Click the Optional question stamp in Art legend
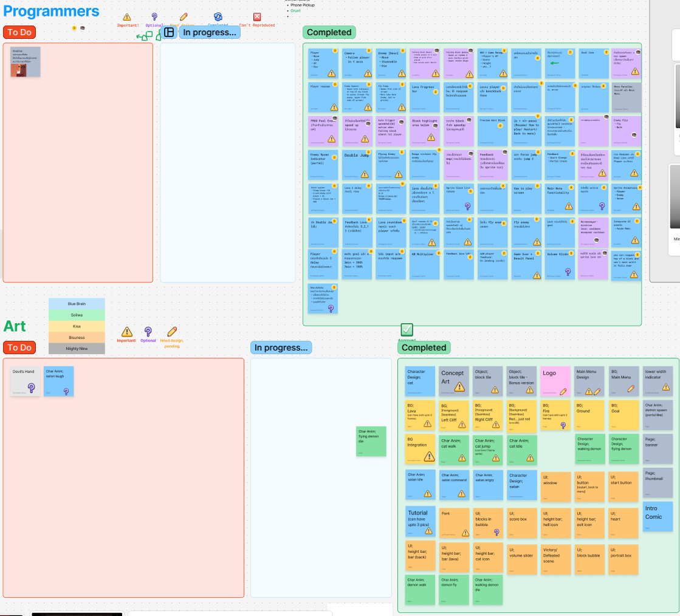Viewport: 680px width, 616px height. pyautogui.click(x=148, y=332)
